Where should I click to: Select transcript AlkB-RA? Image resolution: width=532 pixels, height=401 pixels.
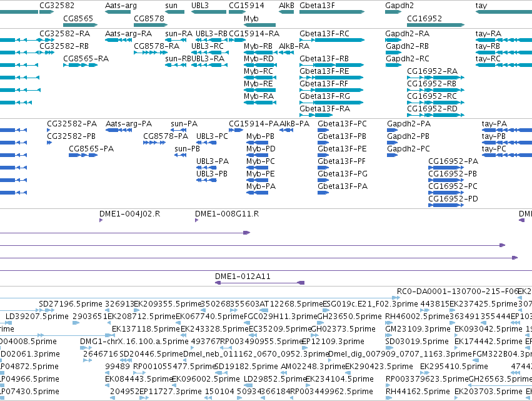(x=286, y=53)
